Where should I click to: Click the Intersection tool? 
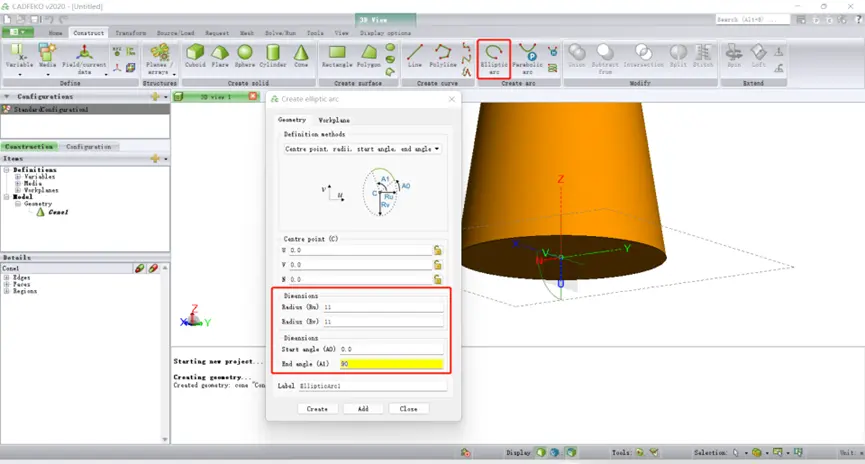coord(643,56)
